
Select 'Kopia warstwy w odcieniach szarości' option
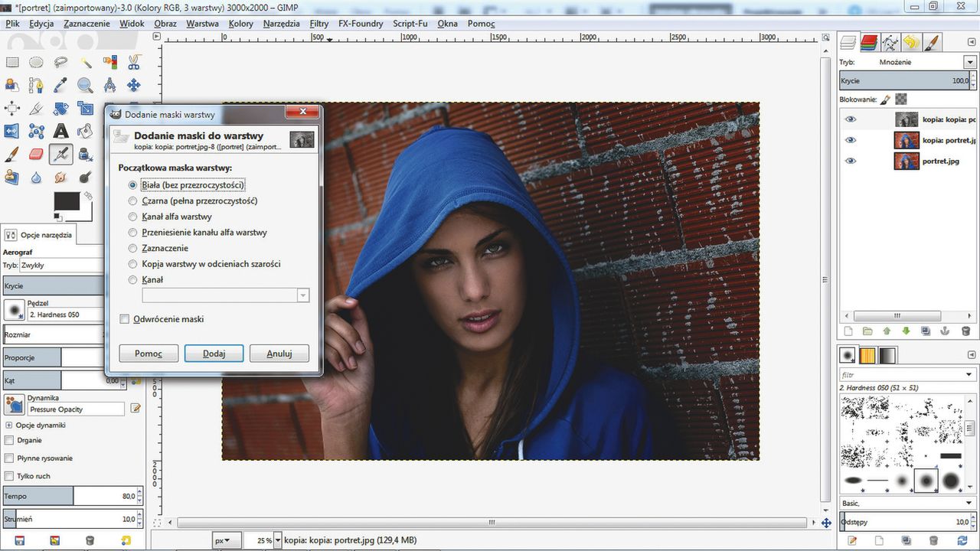pos(133,264)
